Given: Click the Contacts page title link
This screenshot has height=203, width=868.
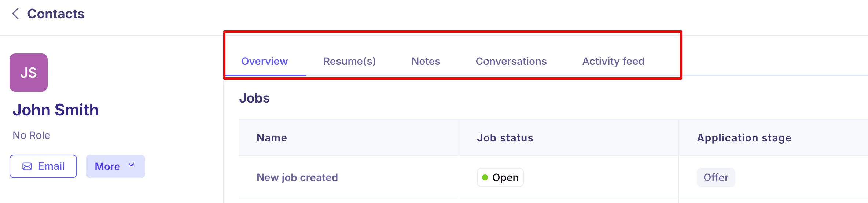Looking at the screenshot, I should click(56, 14).
